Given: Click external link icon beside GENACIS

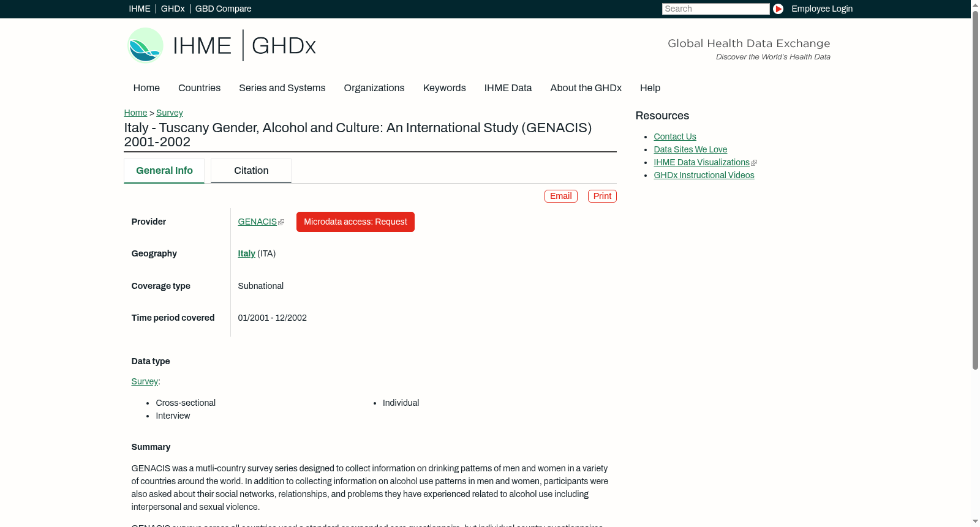Looking at the screenshot, I should pyautogui.click(x=281, y=222).
